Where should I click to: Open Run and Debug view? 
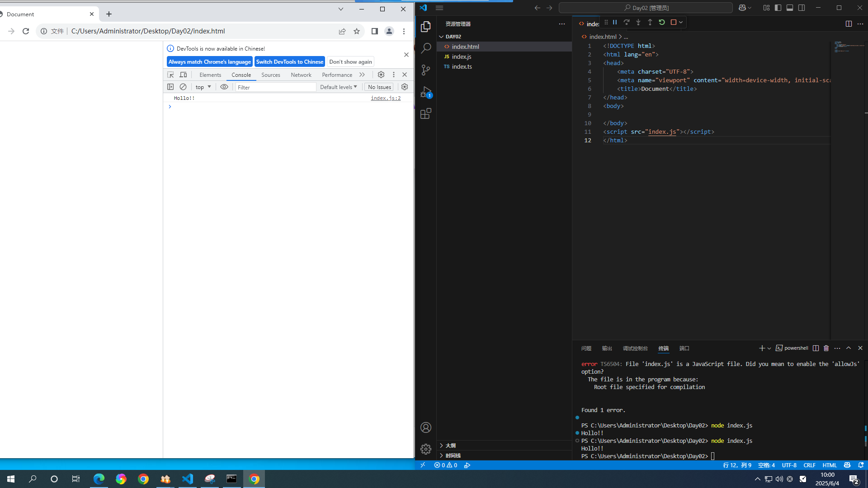pyautogui.click(x=425, y=92)
